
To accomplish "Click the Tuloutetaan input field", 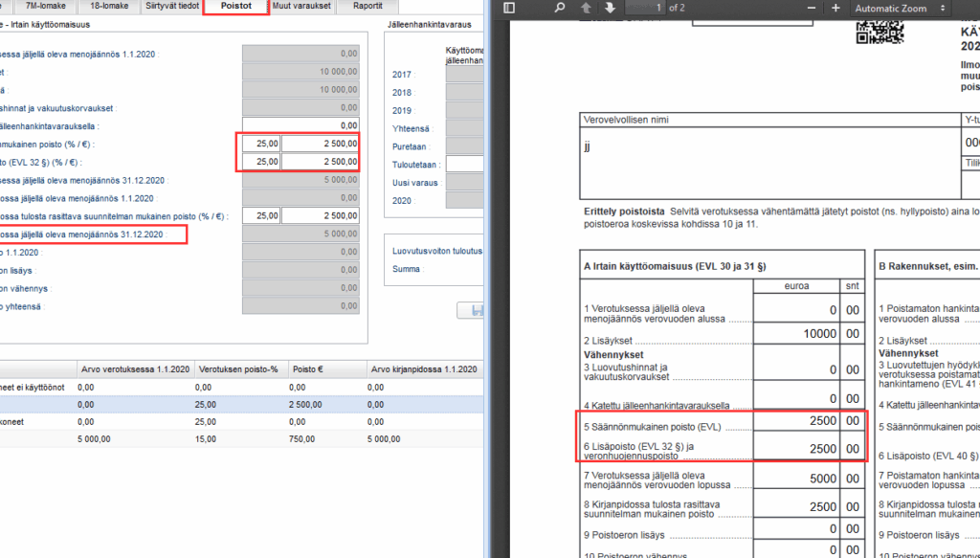I will coord(464,165).
